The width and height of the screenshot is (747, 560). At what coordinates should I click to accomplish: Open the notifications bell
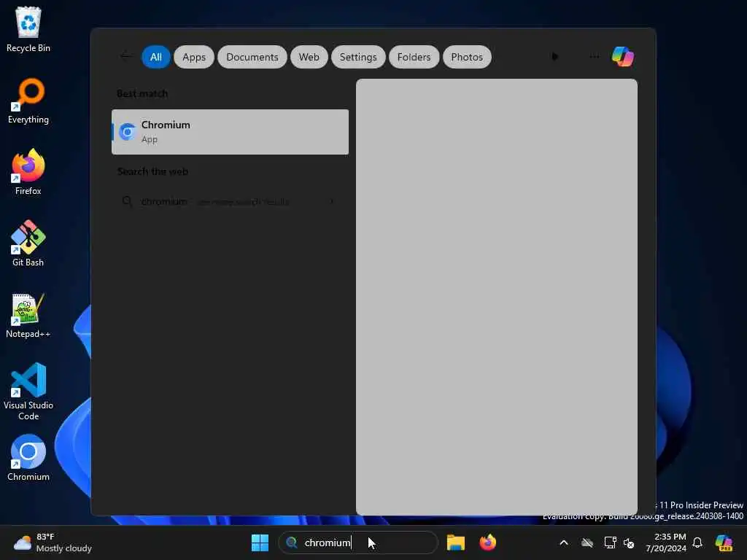pos(697,542)
